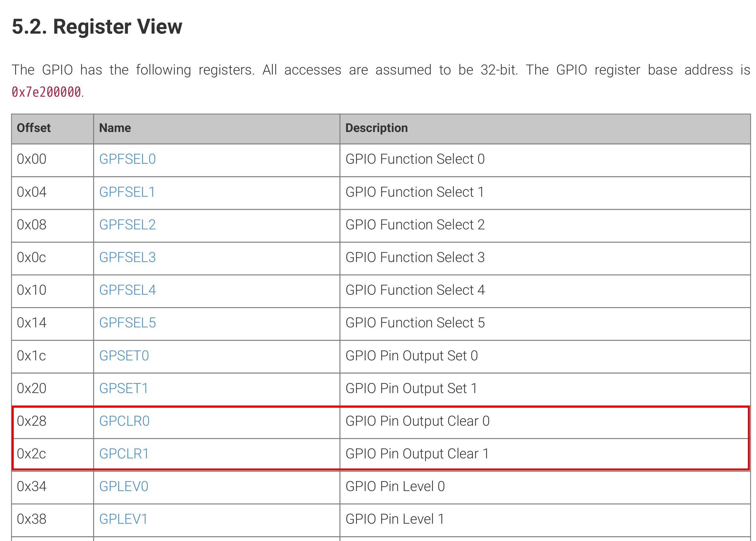
Task: Open the GPCLR0 register link
Action: click(x=124, y=421)
